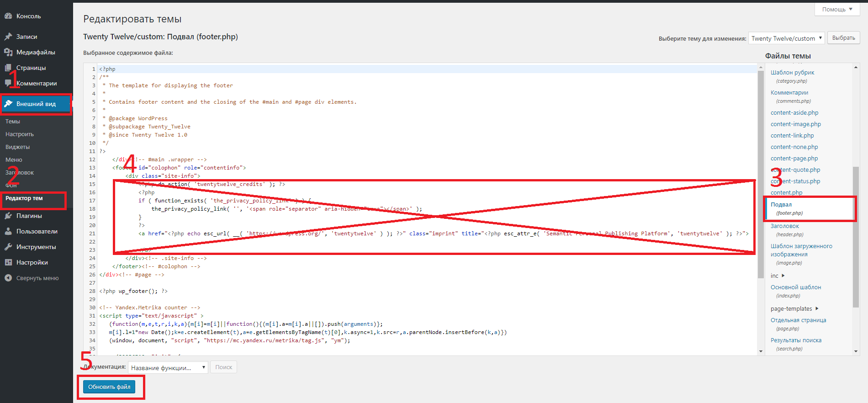Open Виджеты submenu item
The image size is (868, 403).
17,147
